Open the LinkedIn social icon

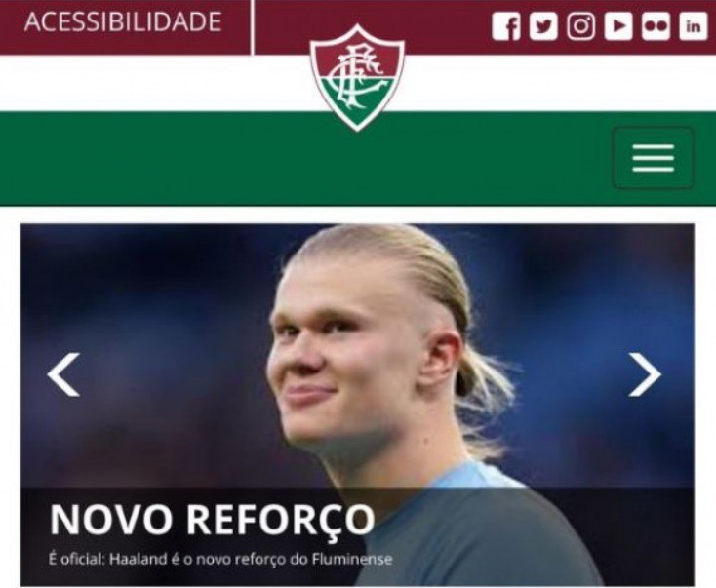(694, 26)
